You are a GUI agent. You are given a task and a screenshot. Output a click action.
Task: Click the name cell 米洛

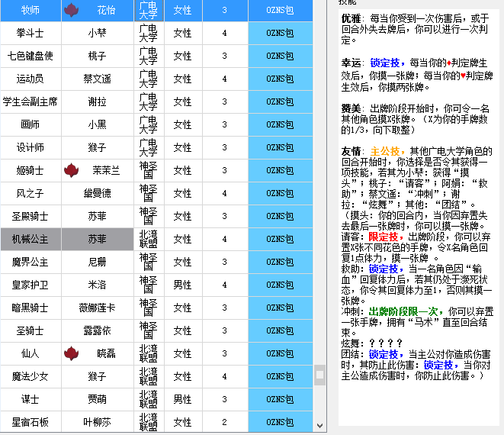point(98,285)
